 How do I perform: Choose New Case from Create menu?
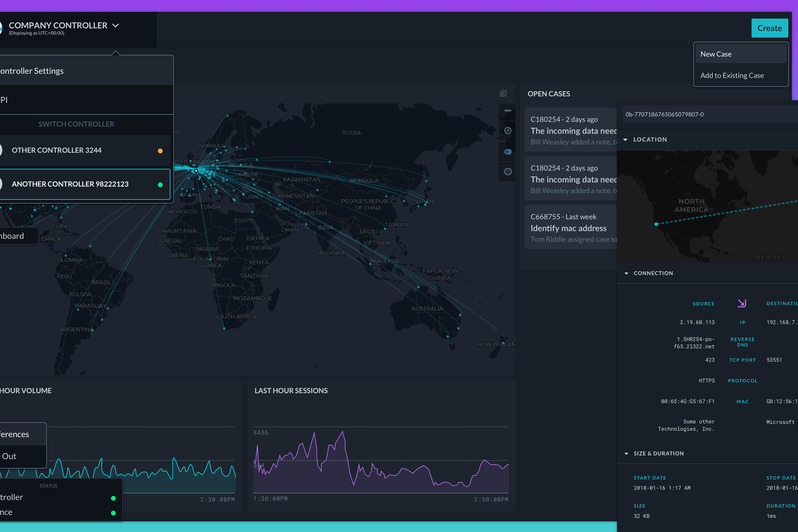[741, 54]
